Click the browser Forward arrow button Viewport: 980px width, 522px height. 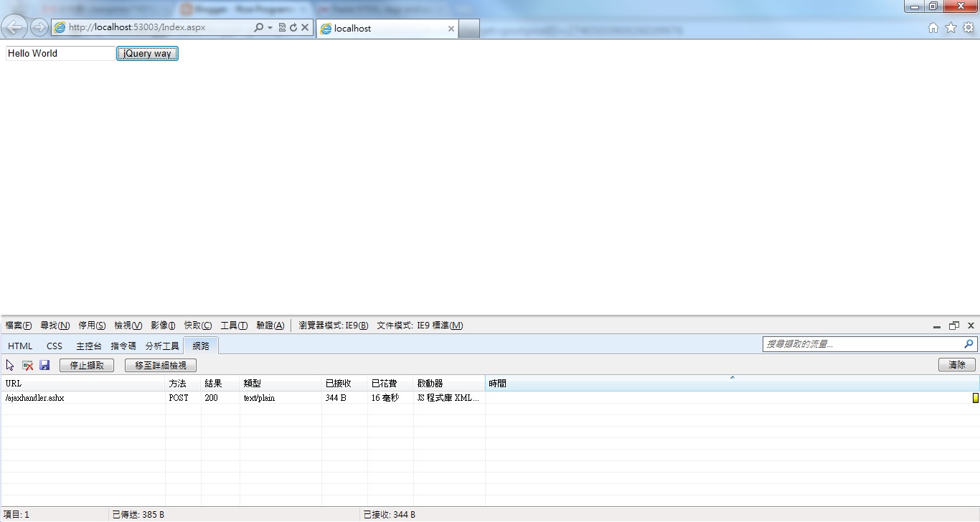(x=39, y=27)
